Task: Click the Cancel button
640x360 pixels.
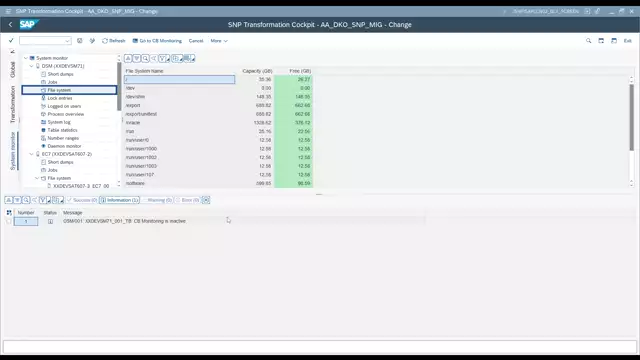Action: click(196, 41)
